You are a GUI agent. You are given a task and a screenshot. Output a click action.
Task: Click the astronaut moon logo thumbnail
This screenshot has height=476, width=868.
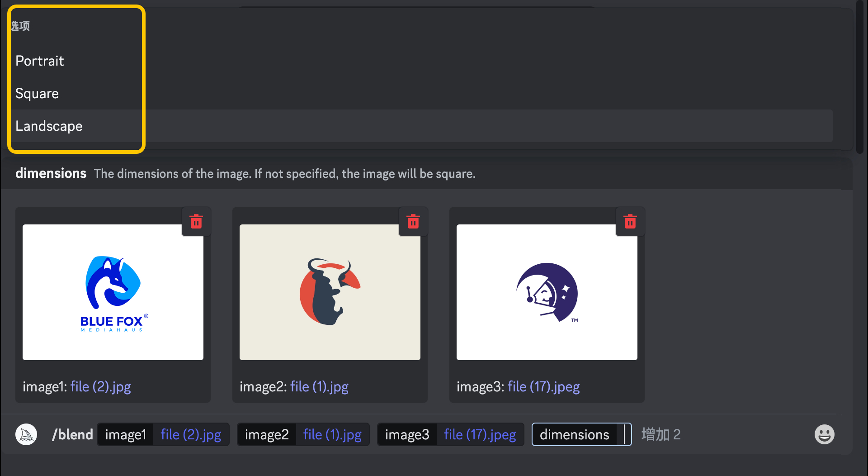547,292
